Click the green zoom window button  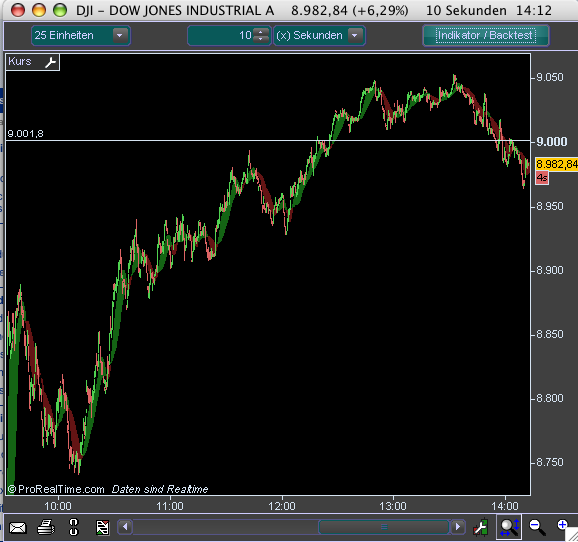coord(60,11)
